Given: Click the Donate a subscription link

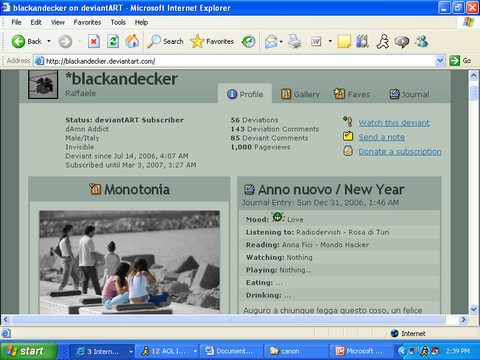Looking at the screenshot, I should pos(400,152).
